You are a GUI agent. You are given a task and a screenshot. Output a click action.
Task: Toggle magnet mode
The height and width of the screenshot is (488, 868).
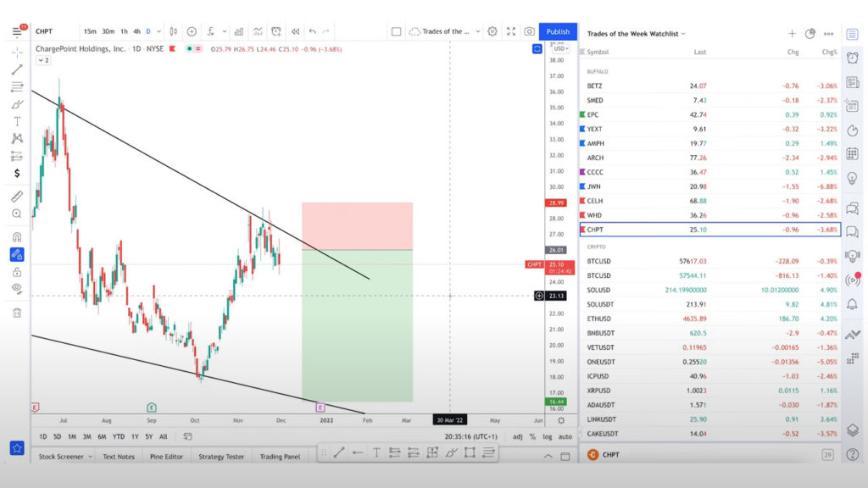click(x=17, y=237)
